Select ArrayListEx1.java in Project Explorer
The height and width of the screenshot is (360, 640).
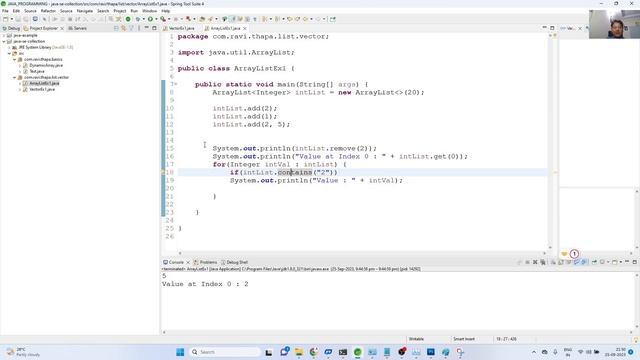(x=44, y=83)
